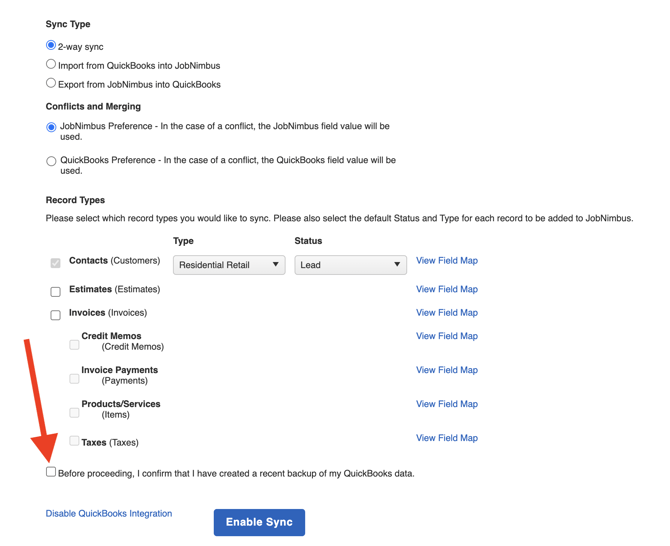This screenshot has height=546, width=670.
Task: Click the Sync Type heading
Action: point(68,24)
